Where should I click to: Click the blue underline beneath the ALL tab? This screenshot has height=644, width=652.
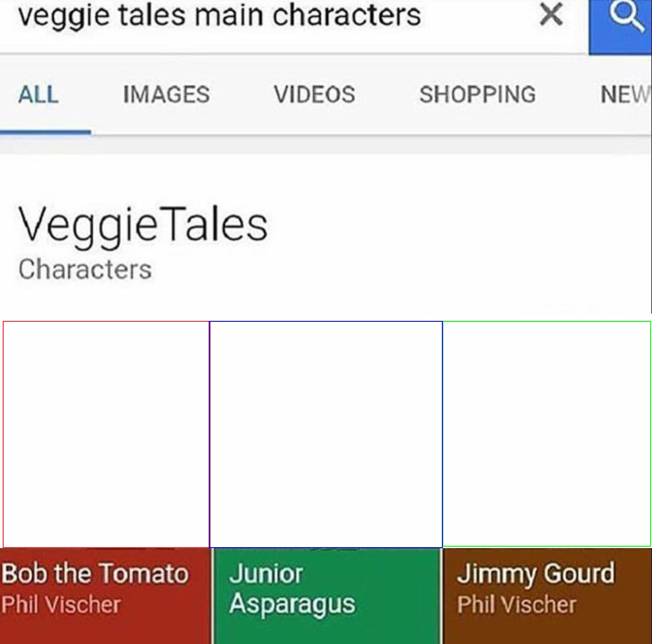coord(45,132)
